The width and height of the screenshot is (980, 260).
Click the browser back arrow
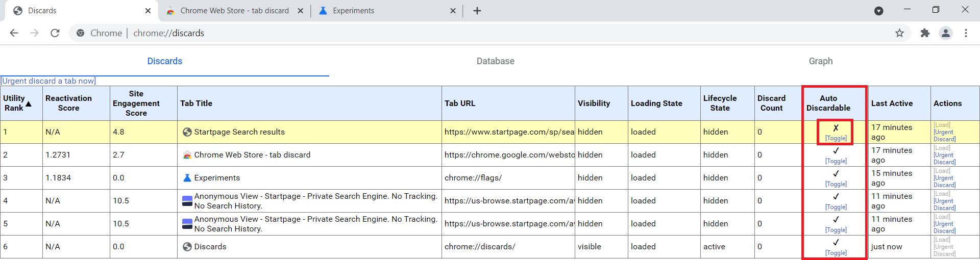click(14, 33)
